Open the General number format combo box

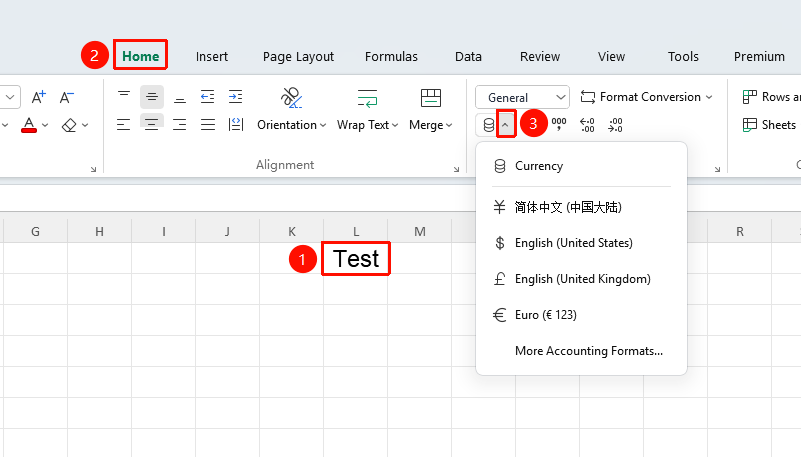tap(522, 97)
